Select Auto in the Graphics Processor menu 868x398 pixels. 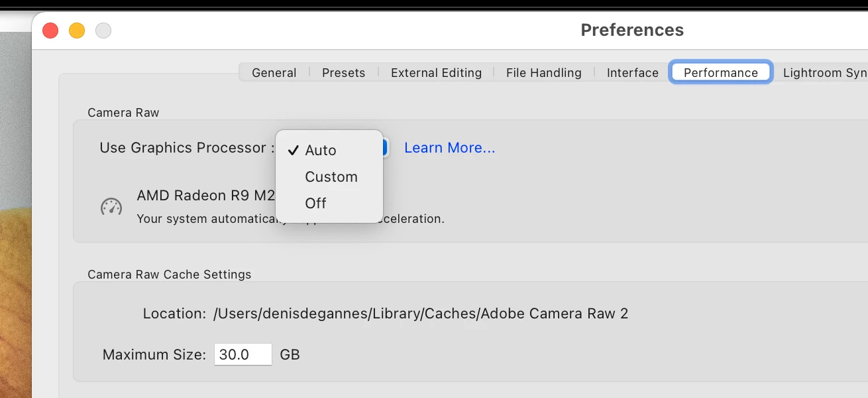coord(321,151)
